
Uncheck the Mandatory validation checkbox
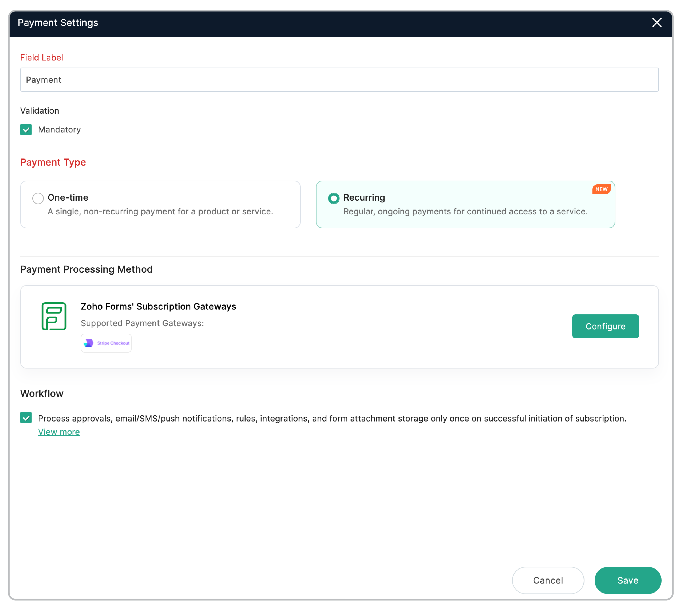[x=26, y=130]
